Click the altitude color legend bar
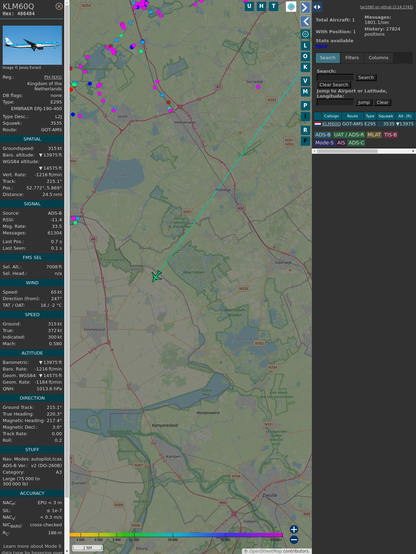 tap(176, 535)
